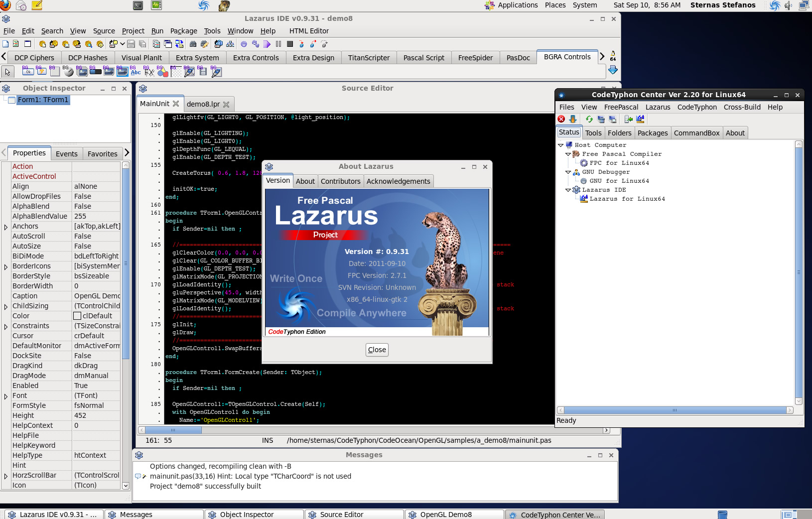Image resolution: width=812 pixels, height=519 pixels.
Task: Expand the HorzScrollBar property
Action: point(5,476)
